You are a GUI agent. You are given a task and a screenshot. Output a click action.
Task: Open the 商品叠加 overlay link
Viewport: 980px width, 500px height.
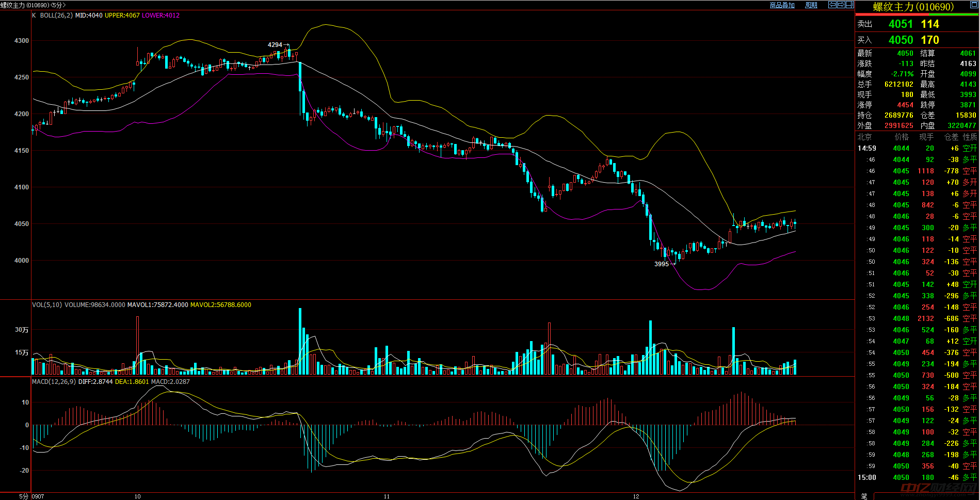782,5
